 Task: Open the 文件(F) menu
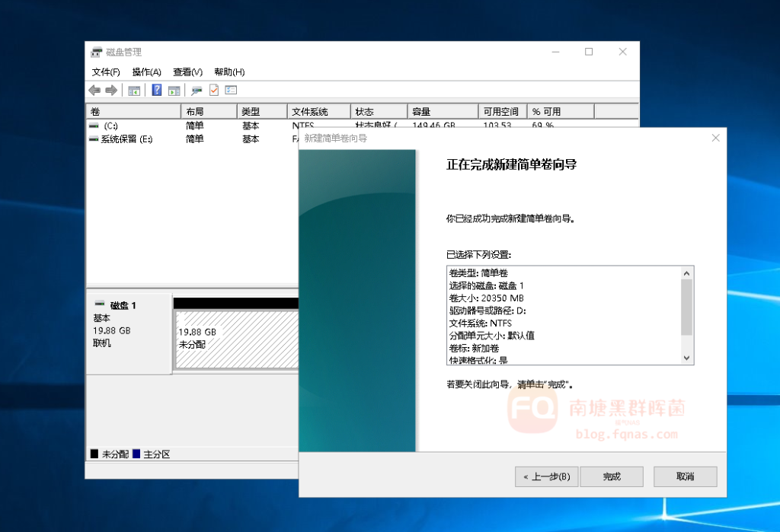106,72
